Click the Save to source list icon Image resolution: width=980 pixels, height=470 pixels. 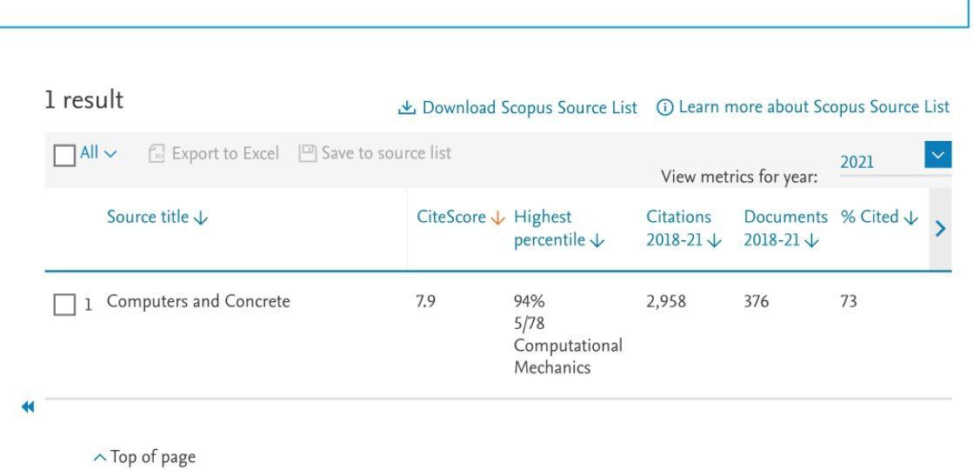[307, 153]
